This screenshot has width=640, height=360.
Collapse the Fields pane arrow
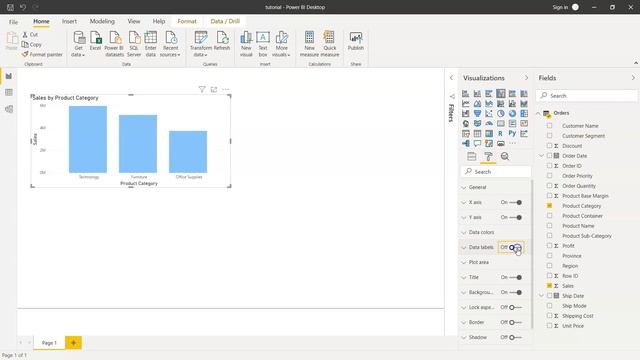tap(633, 78)
